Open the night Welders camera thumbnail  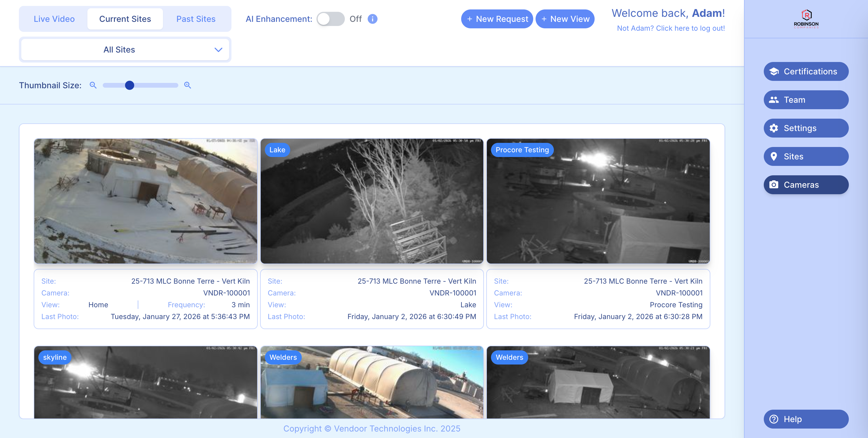[x=598, y=383]
